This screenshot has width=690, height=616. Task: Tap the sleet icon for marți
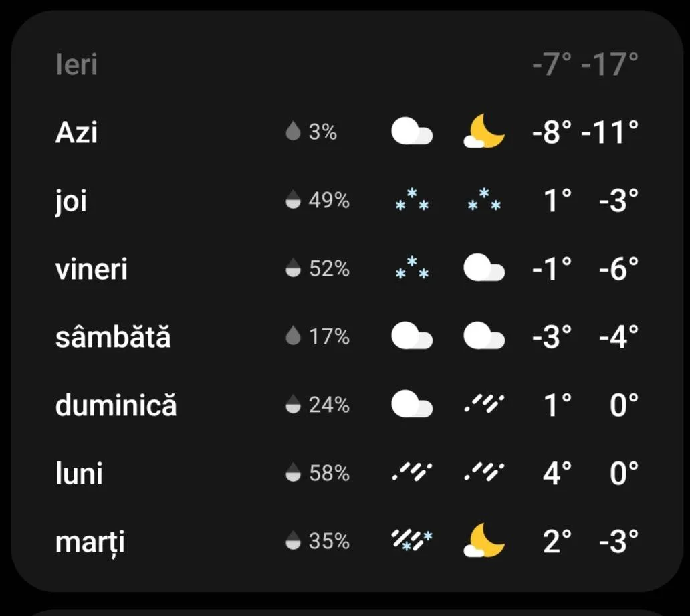pos(412,540)
